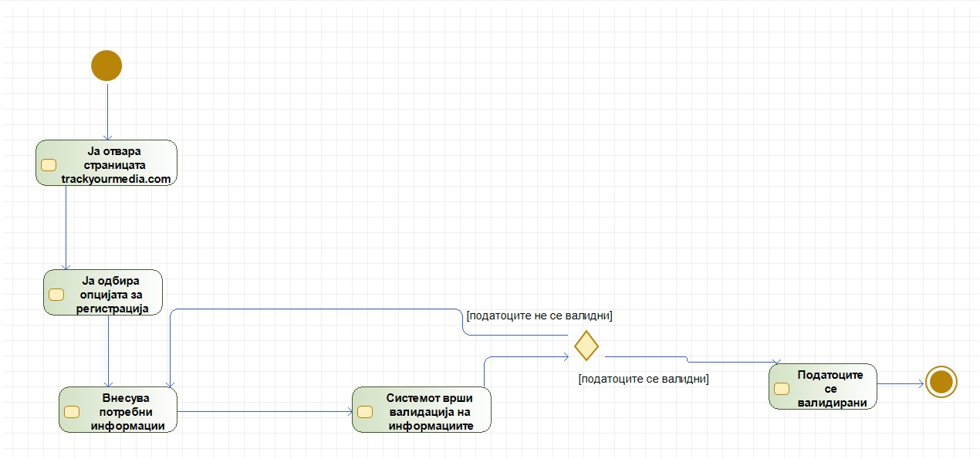980x459 pixels.
Task: Select arrow from 'trackyourmedia.com' activity to 'Ја одбира'
Action: tap(66, 228)
